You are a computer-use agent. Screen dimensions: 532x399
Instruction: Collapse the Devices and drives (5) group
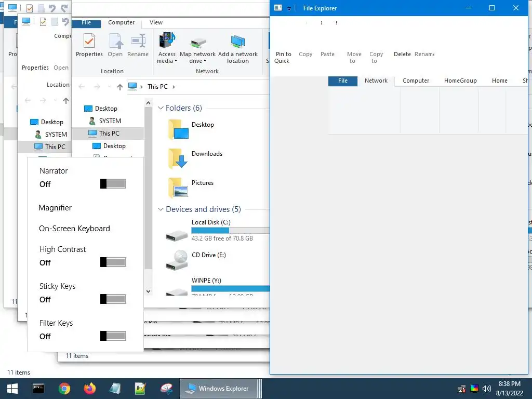161,209
